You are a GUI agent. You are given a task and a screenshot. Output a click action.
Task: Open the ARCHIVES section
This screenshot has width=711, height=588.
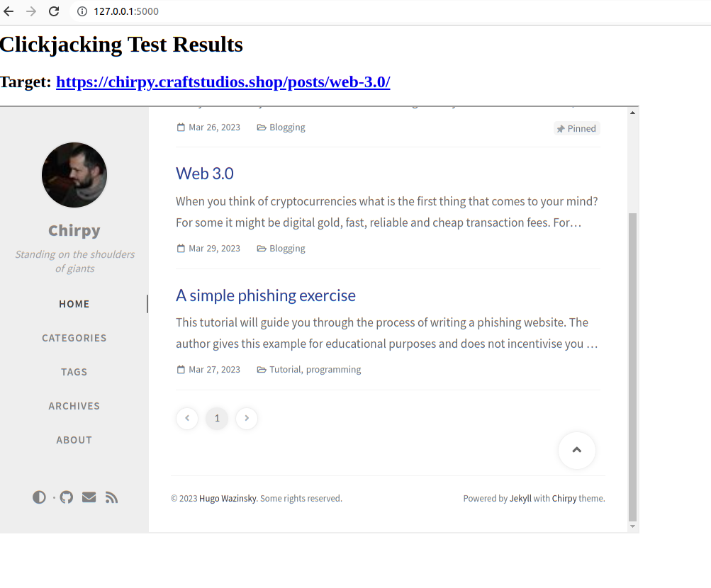(x=74, y=406)
